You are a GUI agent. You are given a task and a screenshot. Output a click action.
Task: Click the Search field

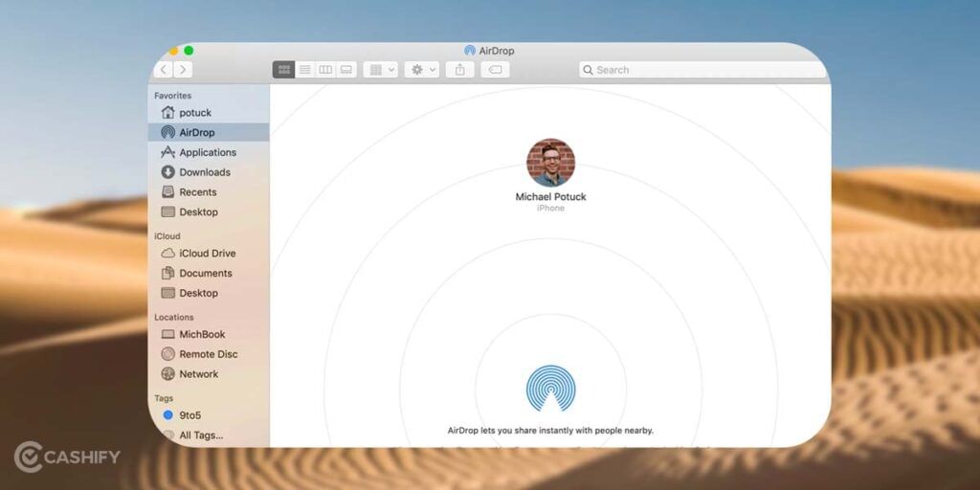(702, 70)
